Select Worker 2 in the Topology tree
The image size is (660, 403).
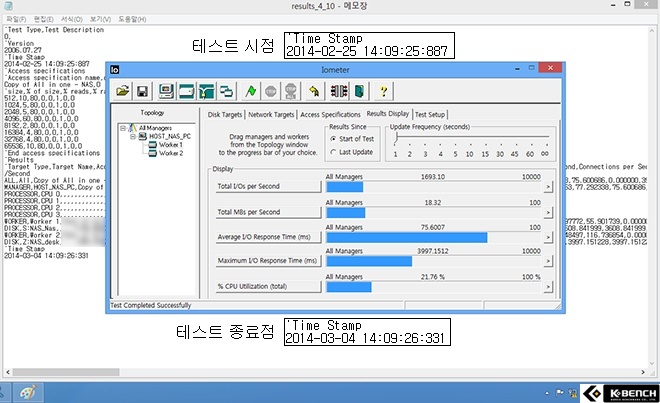pos(170,153)
